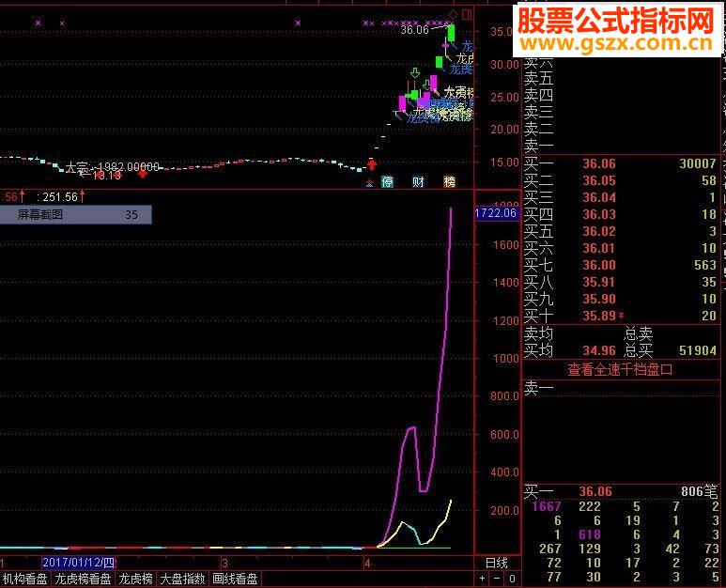This screenshot has width=726, height=588.
Task: Click the 总买 value 51904
Action: click(698, 350)
